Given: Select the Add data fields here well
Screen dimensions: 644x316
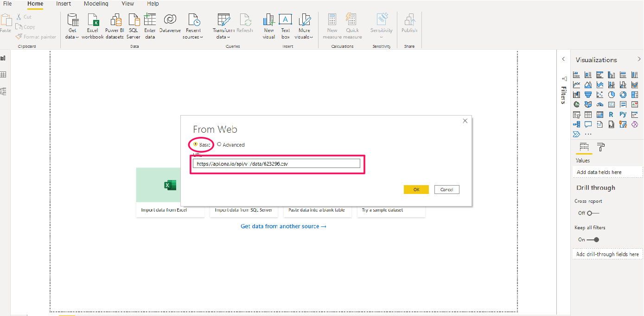Looking at the screenshot, I should tap(608, 172).
